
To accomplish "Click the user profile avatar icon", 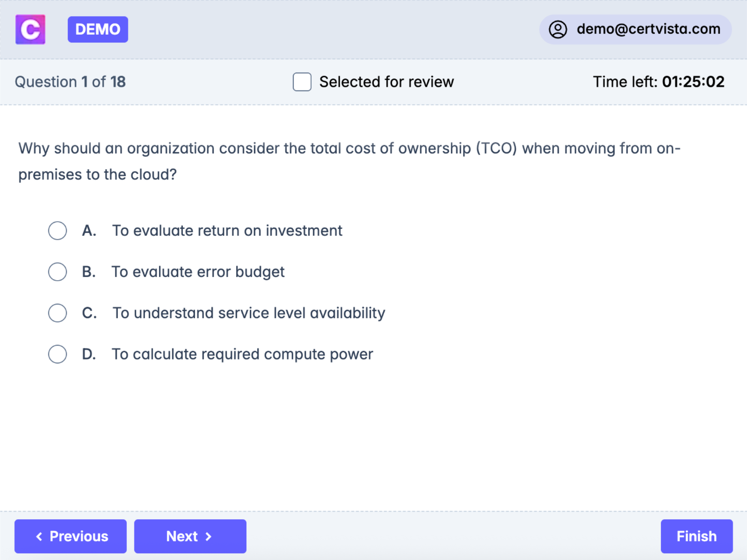I will tap(558, 29).
